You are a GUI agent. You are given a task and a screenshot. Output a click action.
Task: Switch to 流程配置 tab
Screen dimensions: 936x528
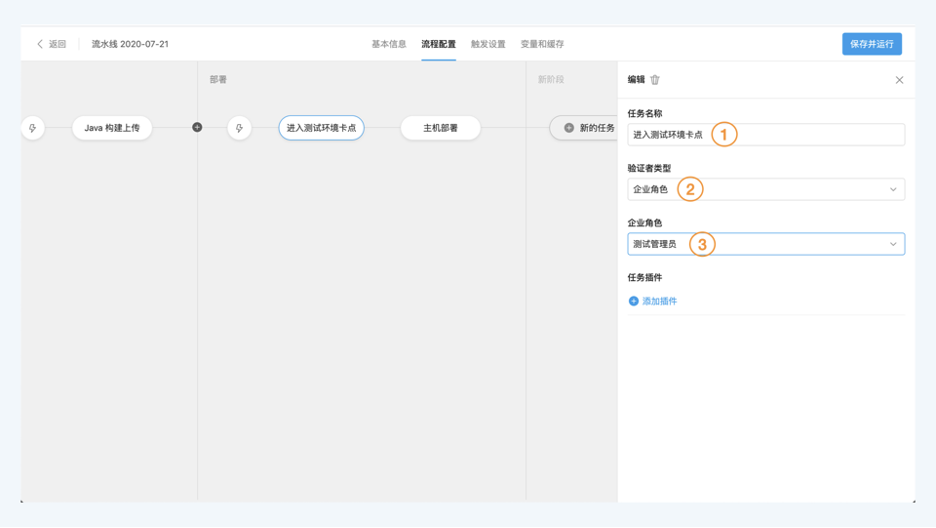coord(438,44)
